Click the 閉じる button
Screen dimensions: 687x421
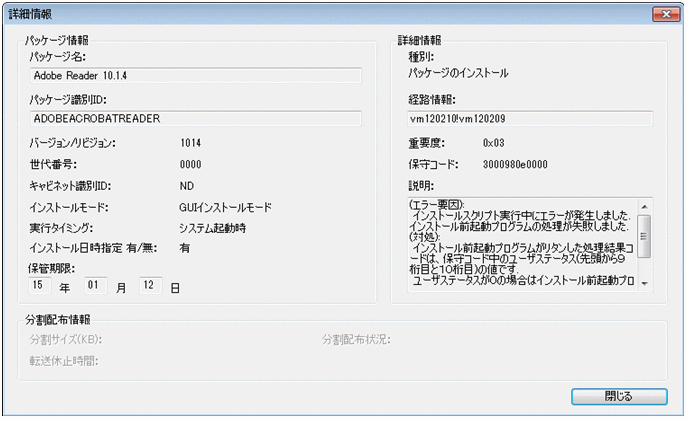619,396
